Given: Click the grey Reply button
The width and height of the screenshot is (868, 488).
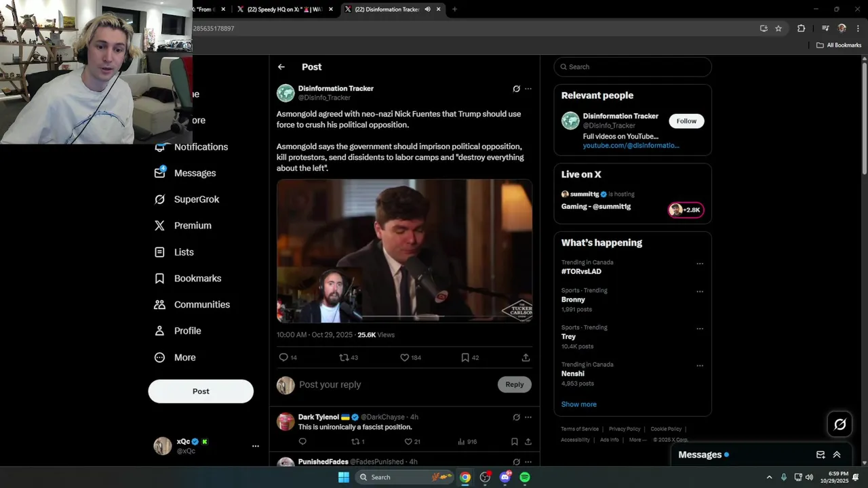Looking at the screenshot, I should [x=515, y=384].
